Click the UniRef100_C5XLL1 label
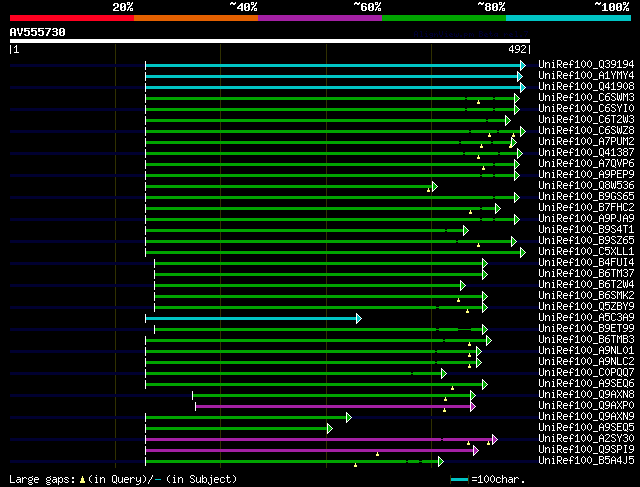640x487 pixels. pyautogui.click(x=586, y=251)
